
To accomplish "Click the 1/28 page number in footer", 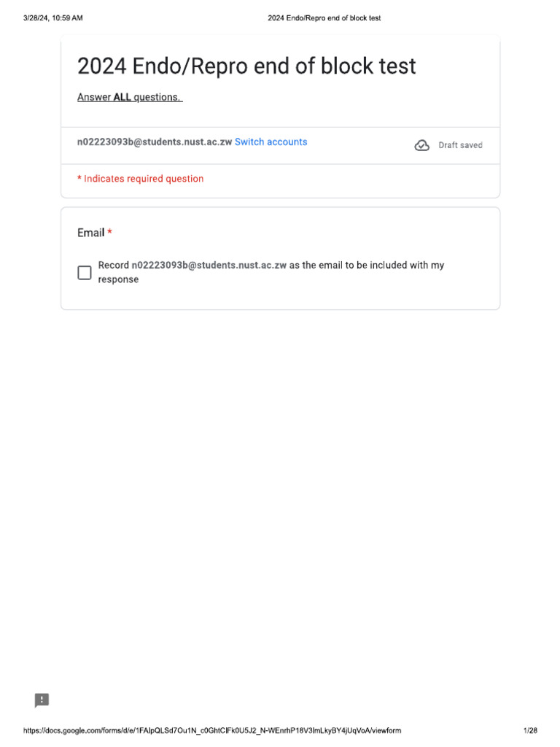I will [530, 730].
